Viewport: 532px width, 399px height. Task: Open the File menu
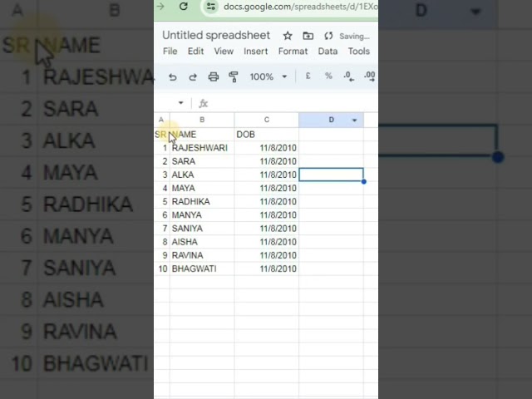tap(170, 52)
